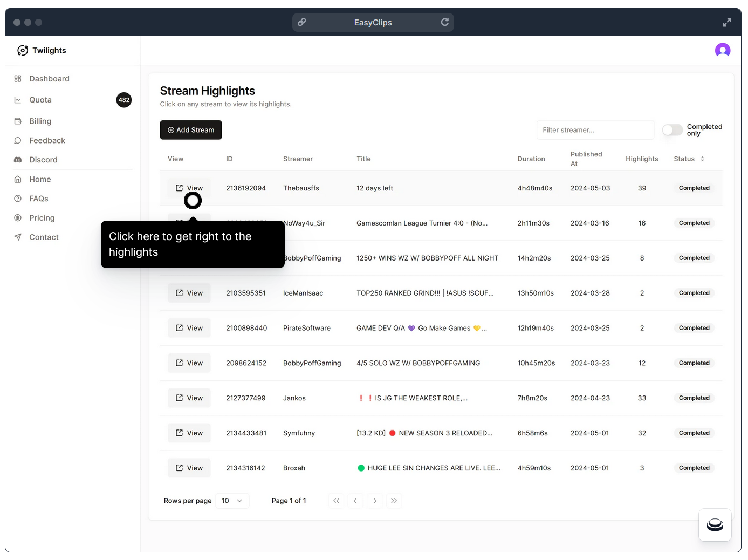View the Symfuhny stream highlights
The image size is (748, 560).
(x=189, y=433)
